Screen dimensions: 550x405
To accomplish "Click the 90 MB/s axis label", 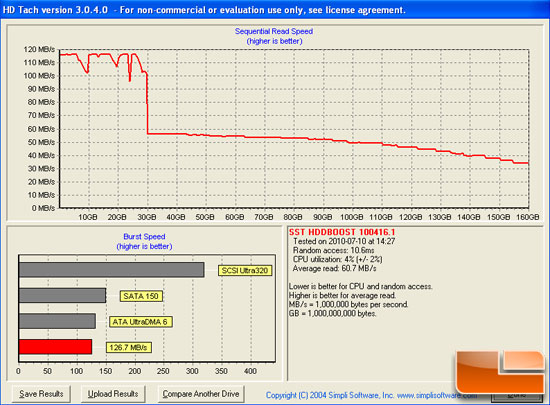I will pos(41,89).
